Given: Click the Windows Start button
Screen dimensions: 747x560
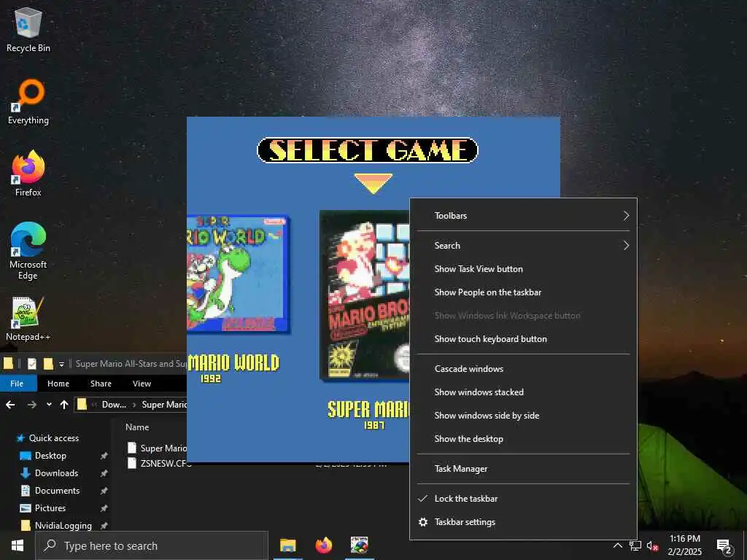Looking at the screenshot, I should coord(18,545).
